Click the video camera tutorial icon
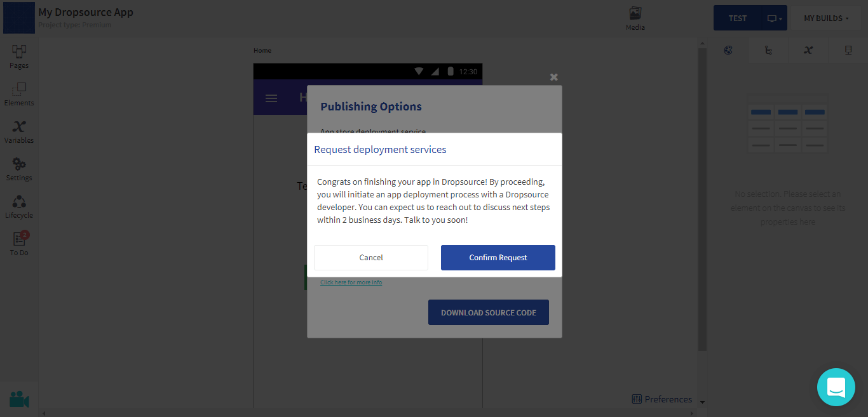The width and height of the screenshot is (868, 417). click(19, 399)
